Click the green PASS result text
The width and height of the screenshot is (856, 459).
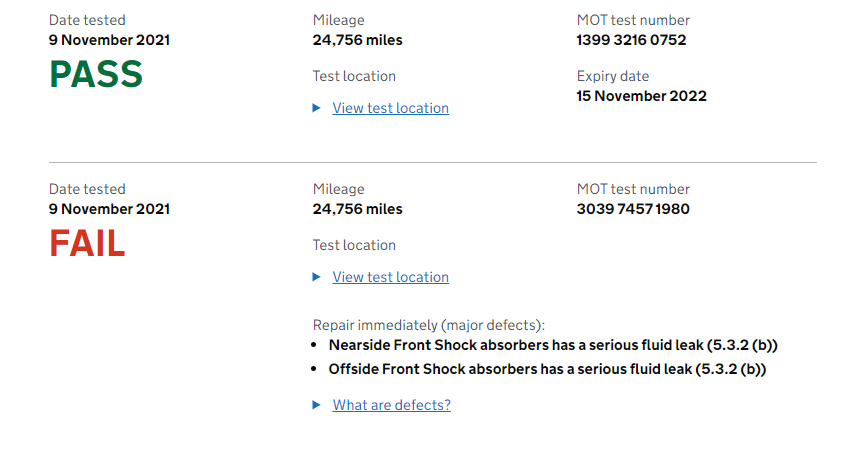tap(96, 74)
